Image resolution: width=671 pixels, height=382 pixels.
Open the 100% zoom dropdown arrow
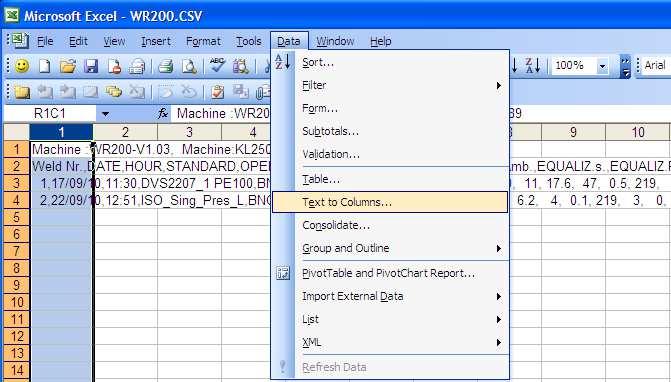coord(603,66)
